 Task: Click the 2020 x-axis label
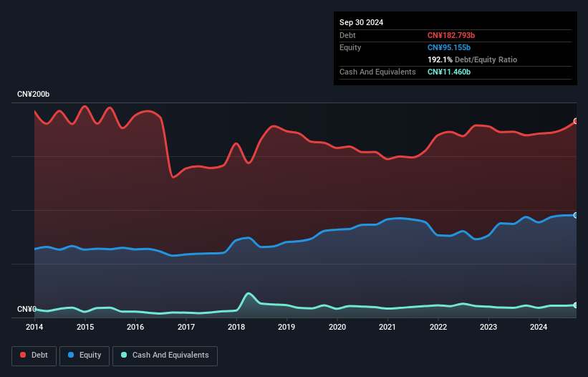pyautogui.click(x=337, y=327)
